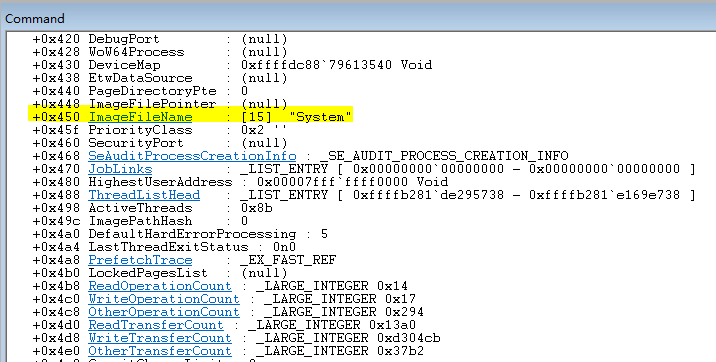Select the PriorityClass field name
This screenshot has width=716, height=362.
pyautogui.click(x=140, y=130)
